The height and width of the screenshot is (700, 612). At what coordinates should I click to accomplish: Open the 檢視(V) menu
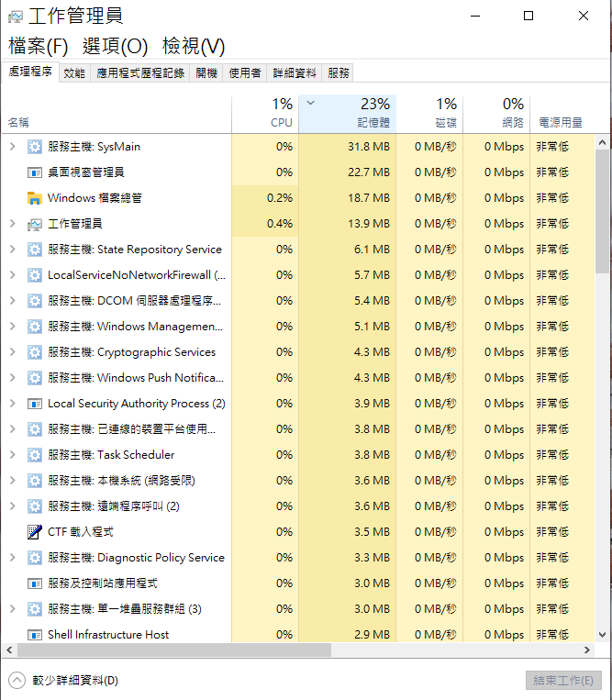coord(194,47)
